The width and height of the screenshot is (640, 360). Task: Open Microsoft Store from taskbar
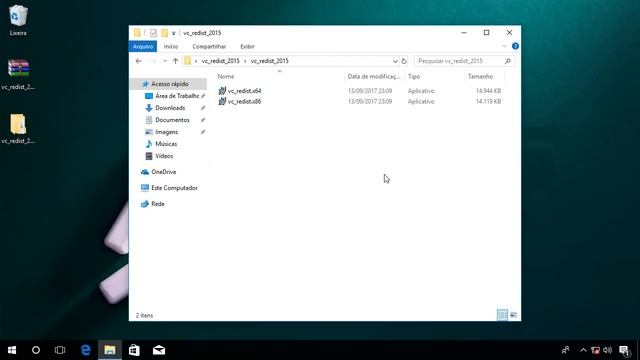point(134,350)
